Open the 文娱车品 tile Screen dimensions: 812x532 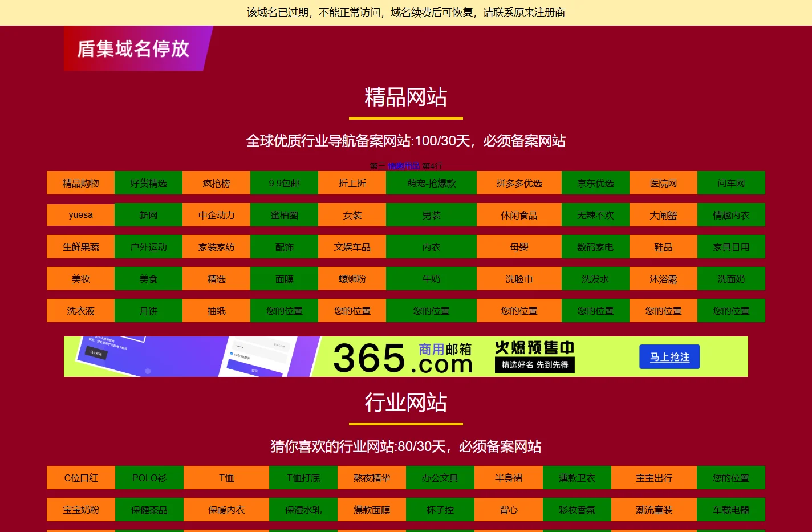[352, 247]
